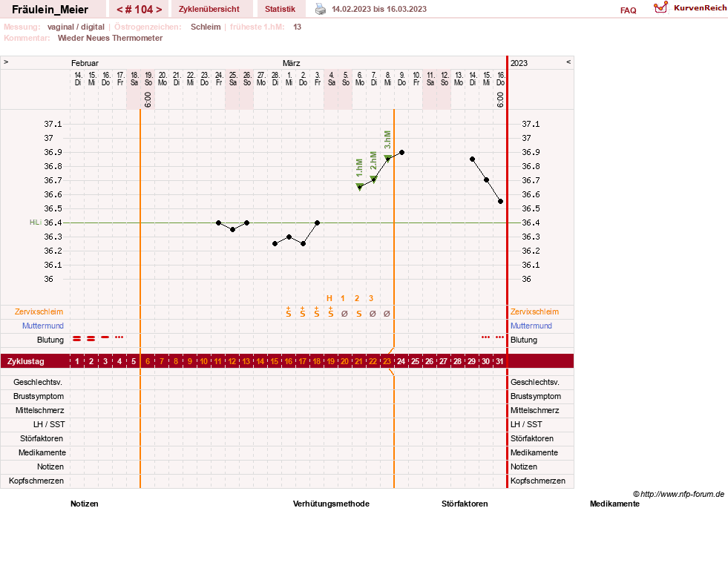Image resolution: width=728 pixels, height=577 pixels.
Task: Click the KurvenReich brand link
Action: pyautogui.click(x=700, y=8)
